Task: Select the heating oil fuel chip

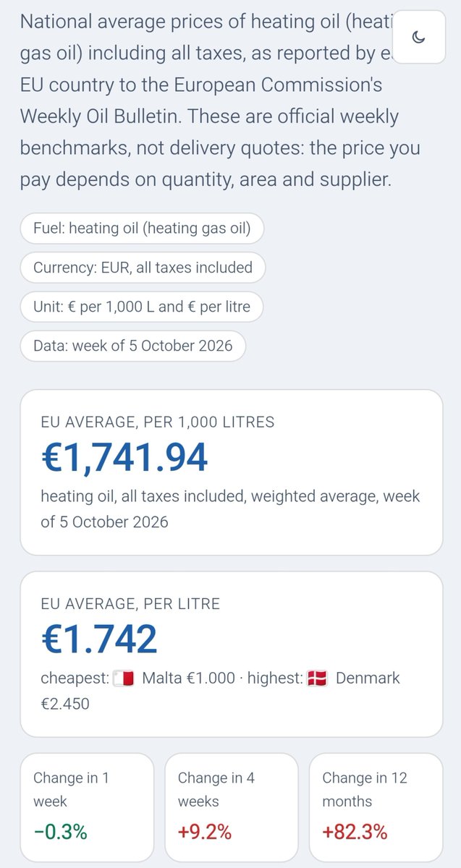Action: pyautogui.click(x=142, y=229)
